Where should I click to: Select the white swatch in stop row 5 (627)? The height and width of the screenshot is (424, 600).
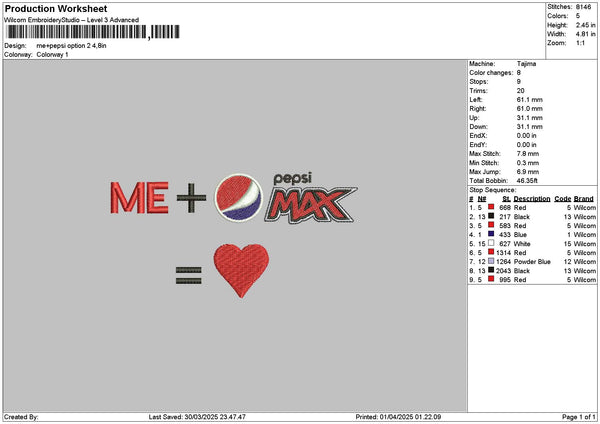(x=491, y=243)
